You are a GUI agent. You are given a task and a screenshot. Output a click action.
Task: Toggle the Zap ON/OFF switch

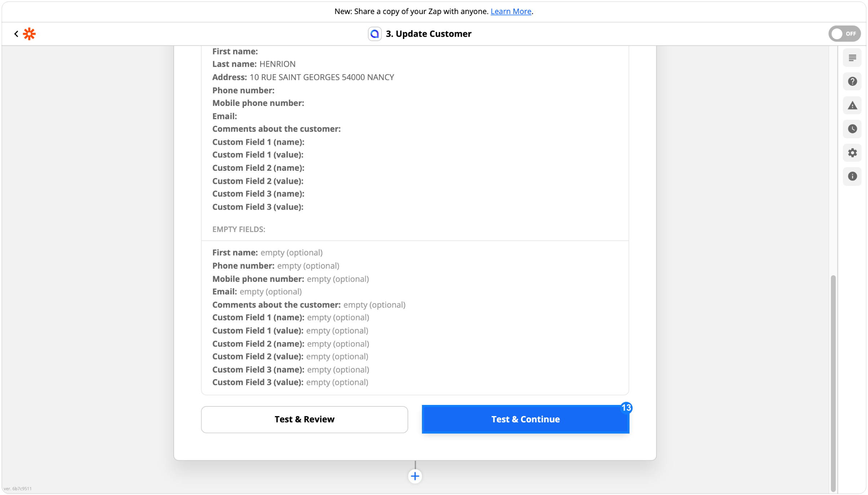(x=844, y=34)
